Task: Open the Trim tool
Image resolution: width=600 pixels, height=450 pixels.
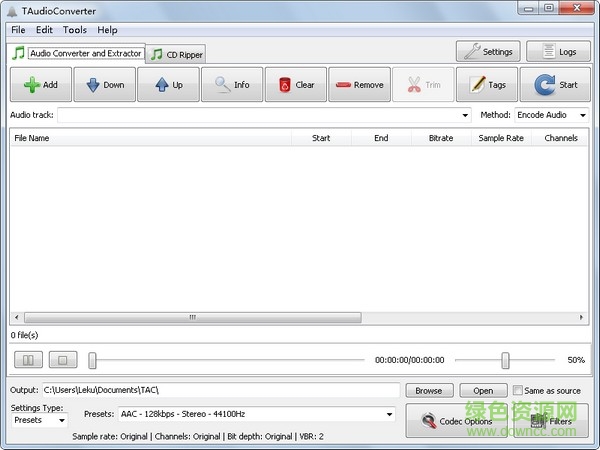Action: [x=423, y=85]
